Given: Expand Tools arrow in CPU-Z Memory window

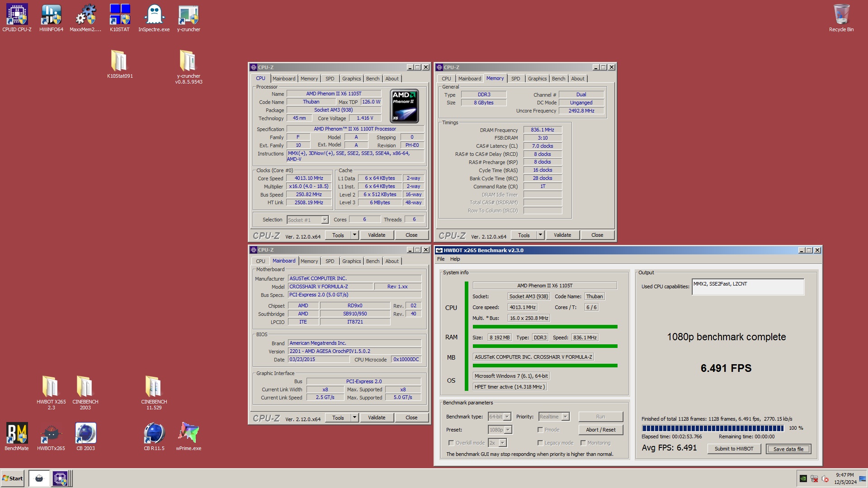Looking at the screenshot, I should tap(540, 235).
